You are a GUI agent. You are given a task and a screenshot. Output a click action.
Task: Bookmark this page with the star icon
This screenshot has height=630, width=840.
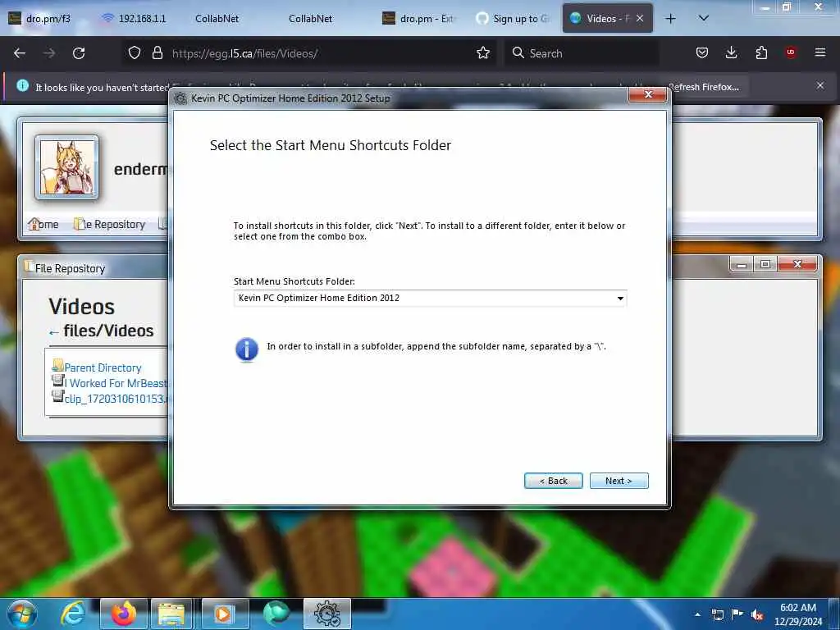tap(483, 52)
